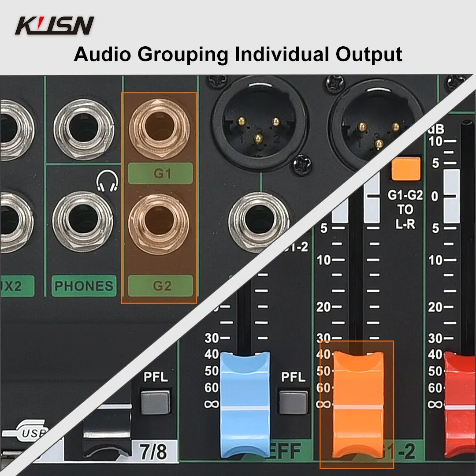The height and width of the screenshot is (476, 476).
Task: Click the red main fader cap
Action: click(460, 405)
